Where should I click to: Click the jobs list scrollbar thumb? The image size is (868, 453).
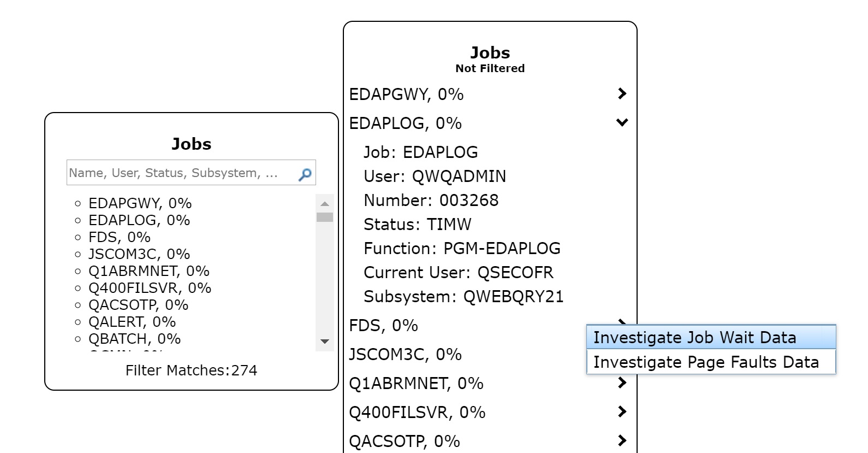pyautogui.click(x=325, y=217)
